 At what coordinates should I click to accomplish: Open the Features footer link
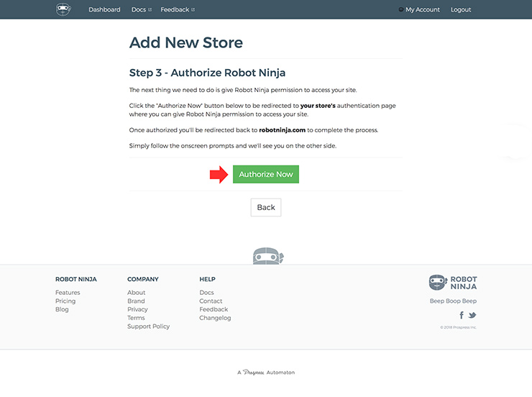pyautogui.click(x=68, y=293)
